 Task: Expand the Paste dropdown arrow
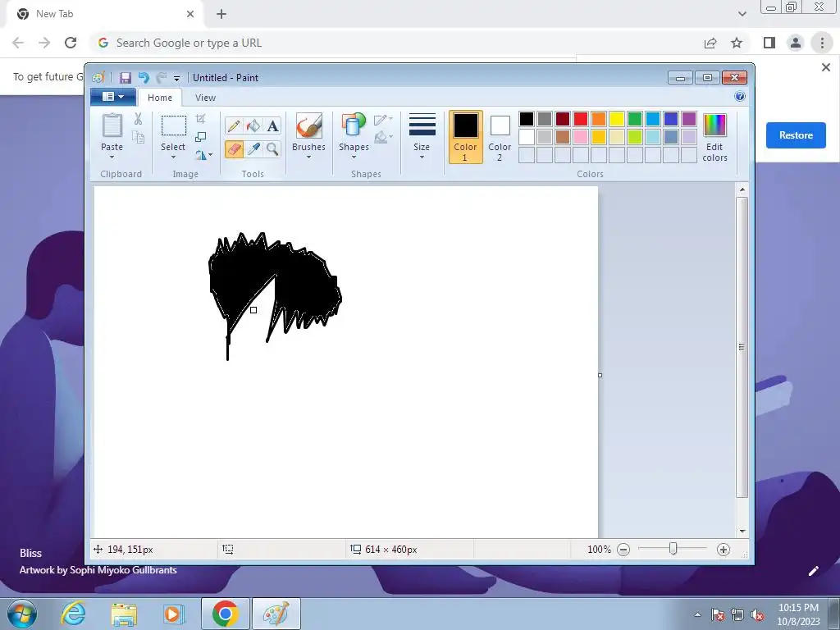pyautogui.click(x=112, y=157)
